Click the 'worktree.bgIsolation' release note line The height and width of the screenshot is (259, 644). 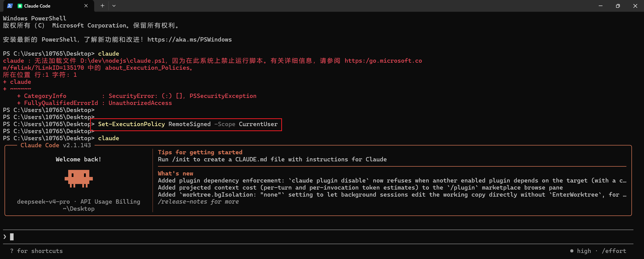coord(392,195)
